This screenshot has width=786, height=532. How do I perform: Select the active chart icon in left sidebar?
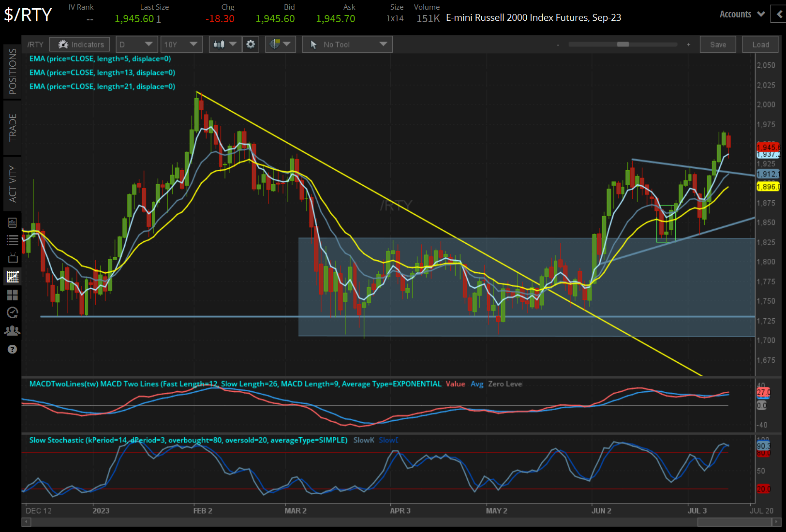tap(12, 276)
